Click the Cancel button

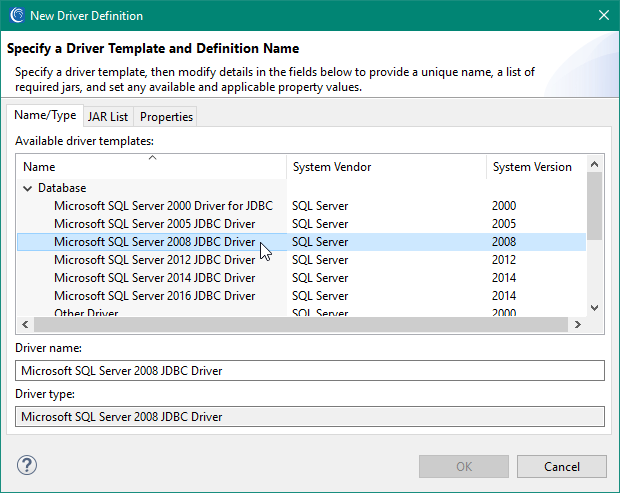562,467
